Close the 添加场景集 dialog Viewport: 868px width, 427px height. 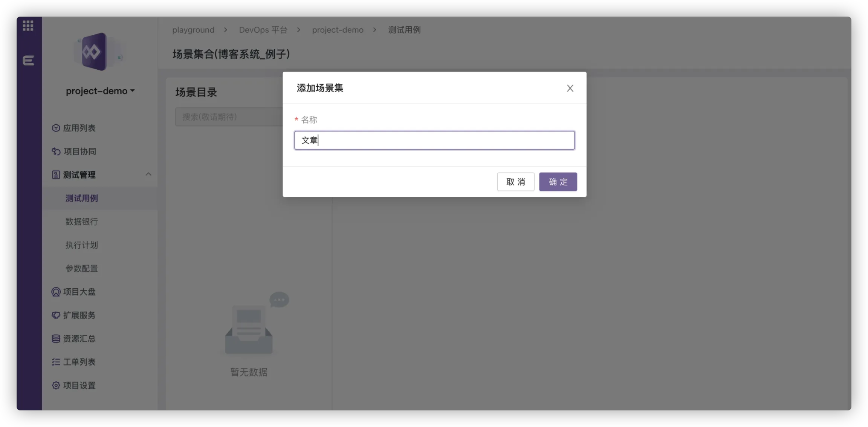[570, 88]
